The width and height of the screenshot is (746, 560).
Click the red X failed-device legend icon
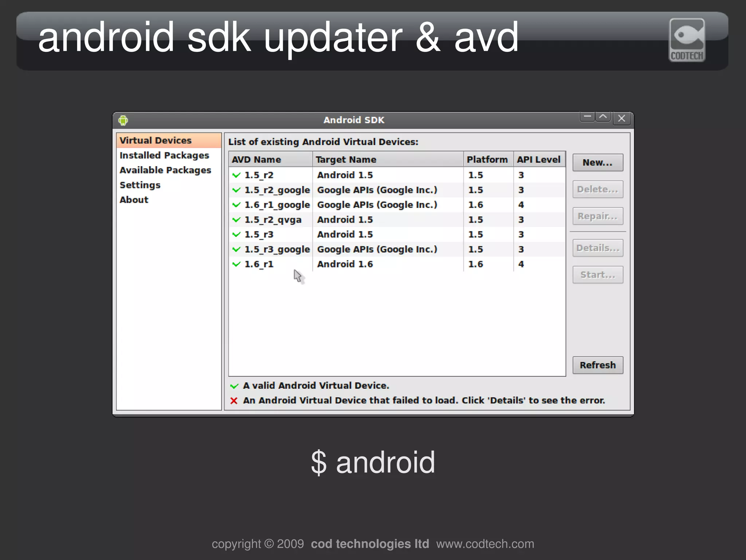pyautogui.click(x=234, y=401)
